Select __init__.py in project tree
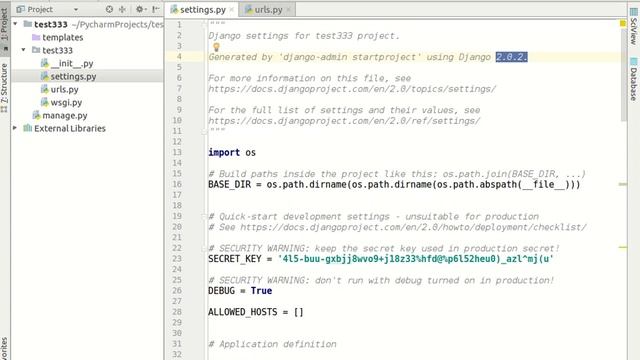The height and width of the screenshot is (360, 640). coord(67,63)
